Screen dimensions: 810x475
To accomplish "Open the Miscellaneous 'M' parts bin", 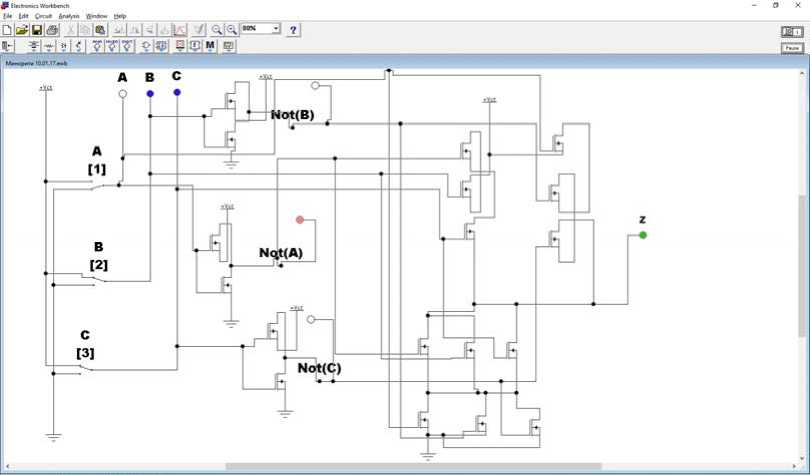I will tap(210, 46).
